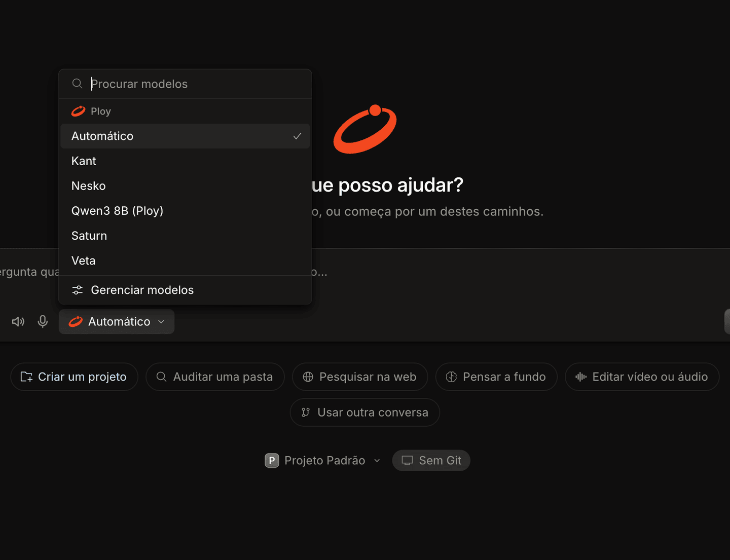Screen dimensions: 730x560
Task: Choose the Nesko model
Action: [x=185, y=185]
